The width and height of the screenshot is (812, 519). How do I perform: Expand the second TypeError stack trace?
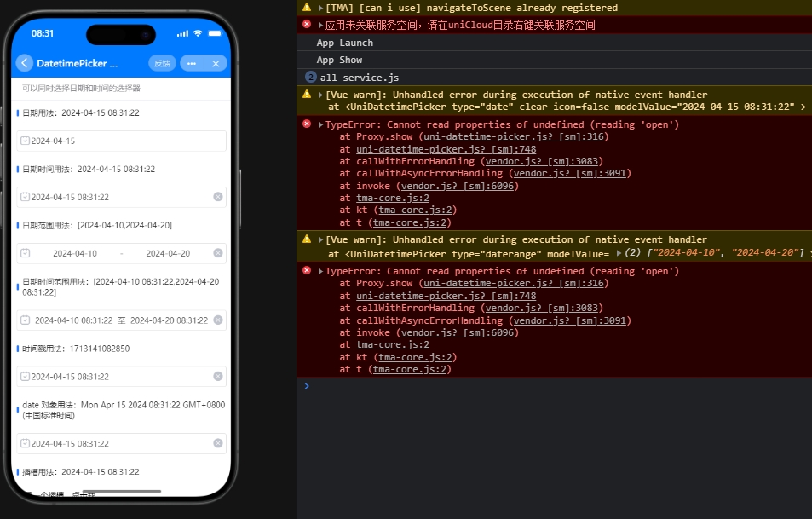(x=320, y=271)
